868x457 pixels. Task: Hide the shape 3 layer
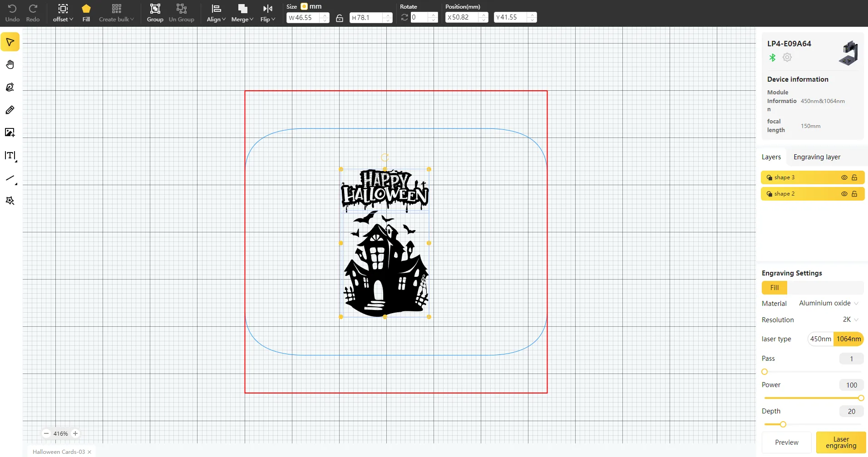[844, 177]
